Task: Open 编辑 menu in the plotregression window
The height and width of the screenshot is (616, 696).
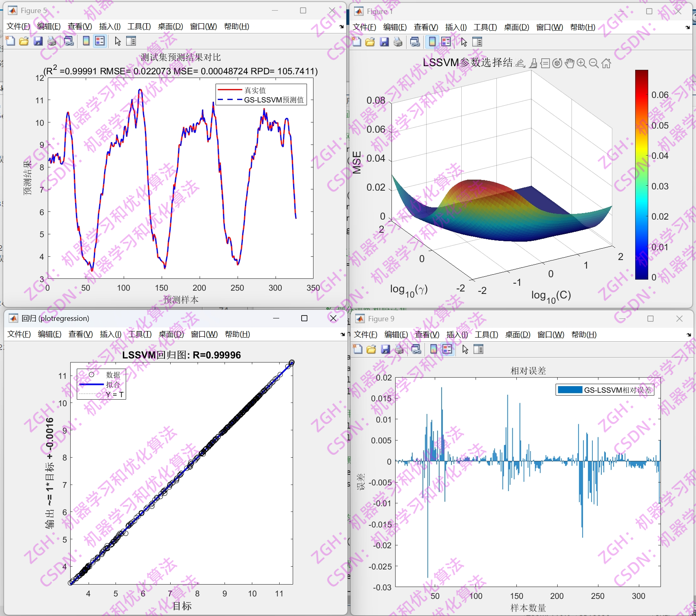Action: pyautogui.click(x=49, y=334)
